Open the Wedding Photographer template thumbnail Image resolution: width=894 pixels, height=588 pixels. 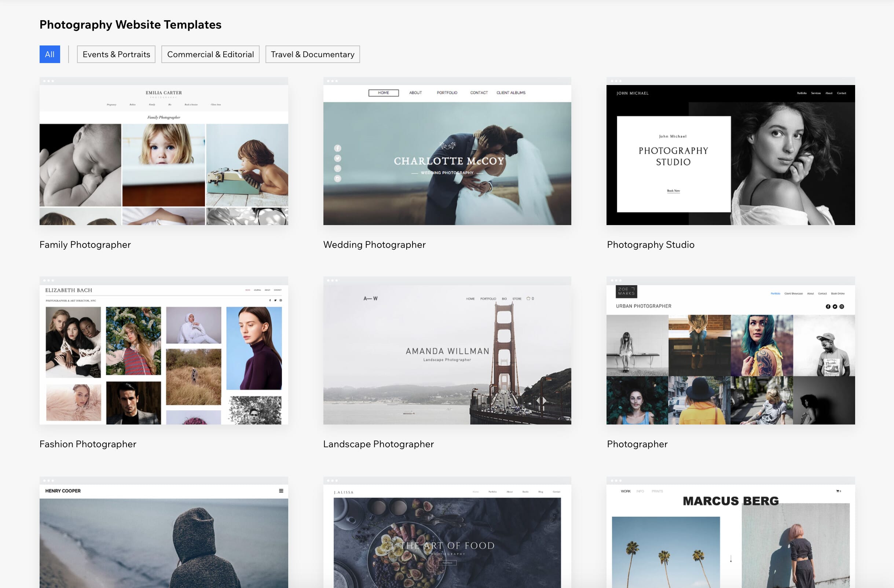pyautogui.click(x=447, y=151)
